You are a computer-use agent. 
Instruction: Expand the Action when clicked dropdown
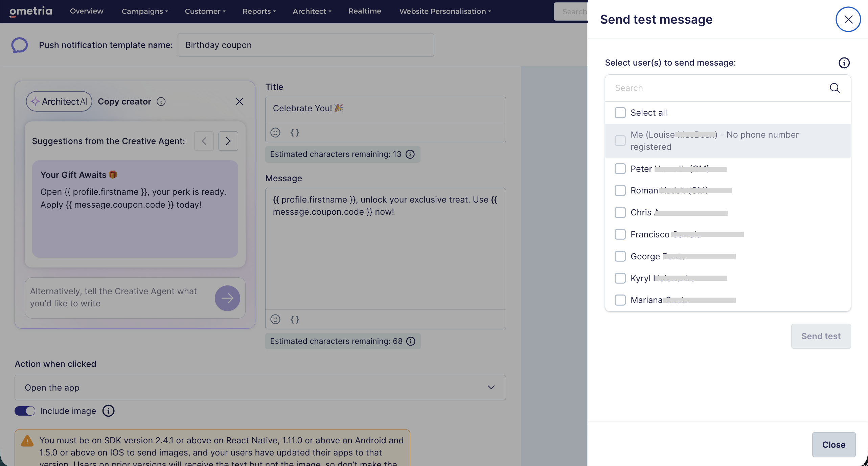(x=260, y=388)
